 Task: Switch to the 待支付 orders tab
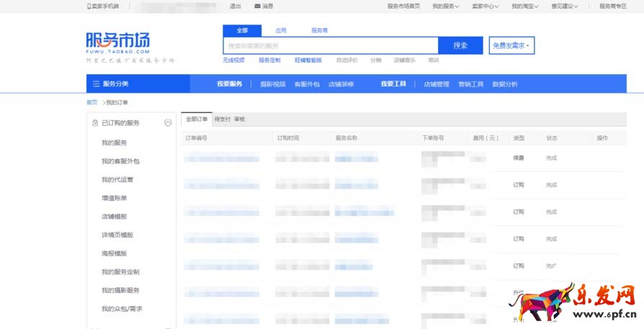(222, 119)
